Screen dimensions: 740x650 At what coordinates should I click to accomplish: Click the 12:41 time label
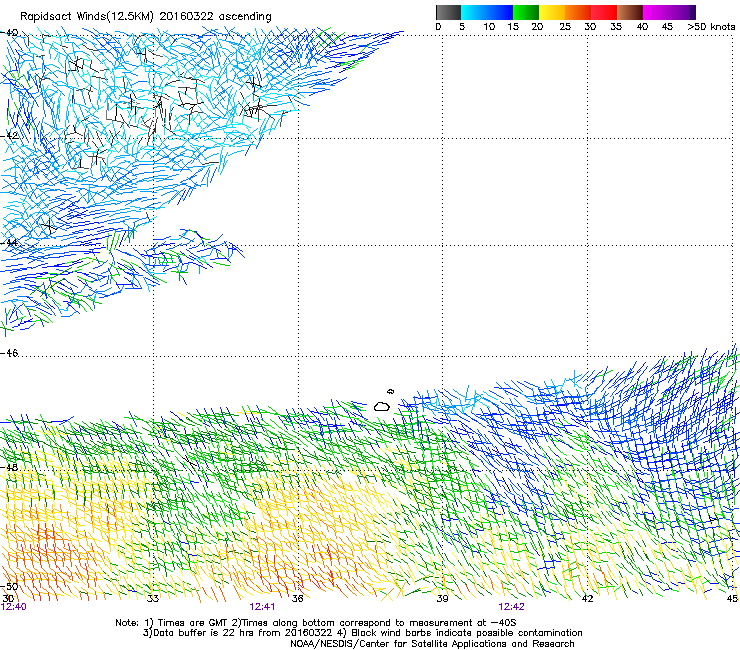tap(262, 607)
